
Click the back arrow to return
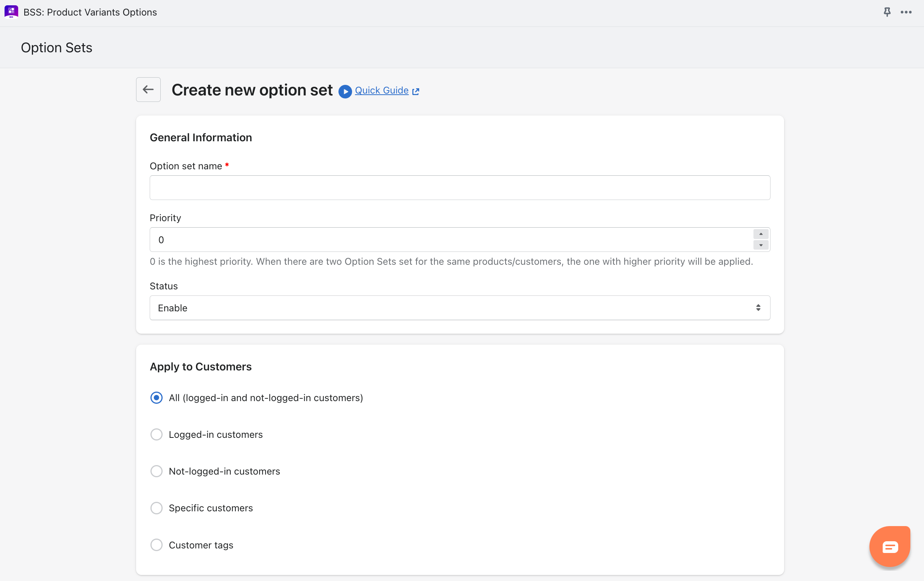pos(148,89)
